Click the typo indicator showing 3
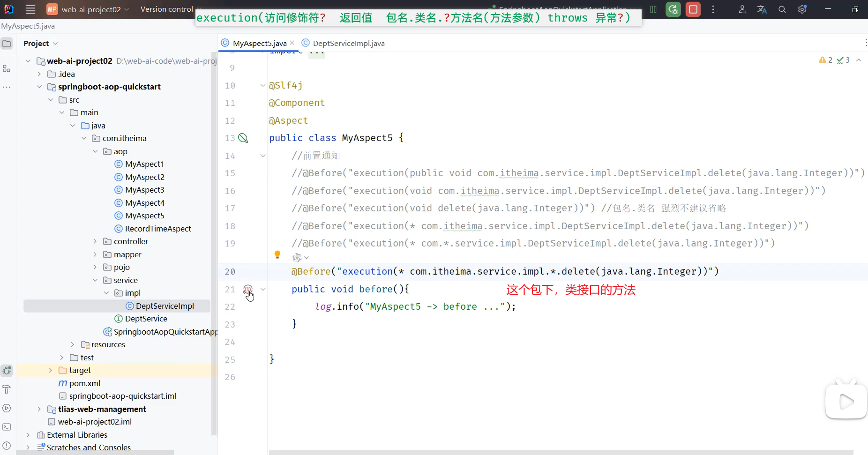Image resolution: width=868 pixels, height=455 pixels. click(x=843, y=60)
